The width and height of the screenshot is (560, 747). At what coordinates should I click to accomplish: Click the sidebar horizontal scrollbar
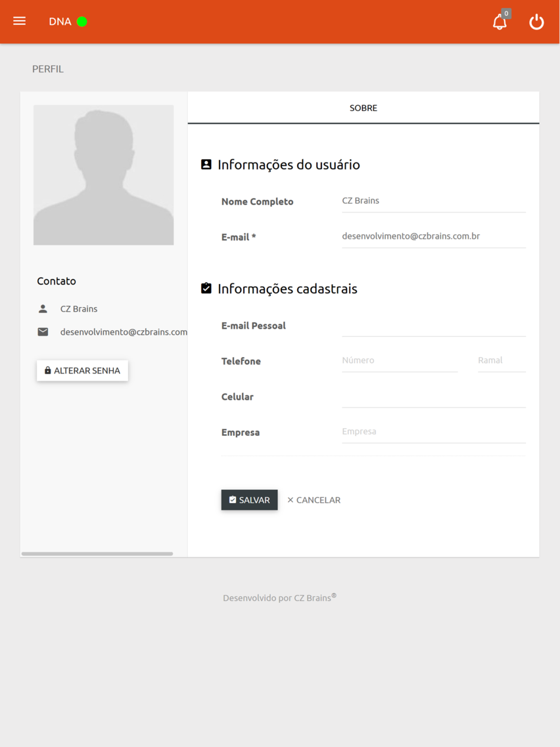point(97,554)
